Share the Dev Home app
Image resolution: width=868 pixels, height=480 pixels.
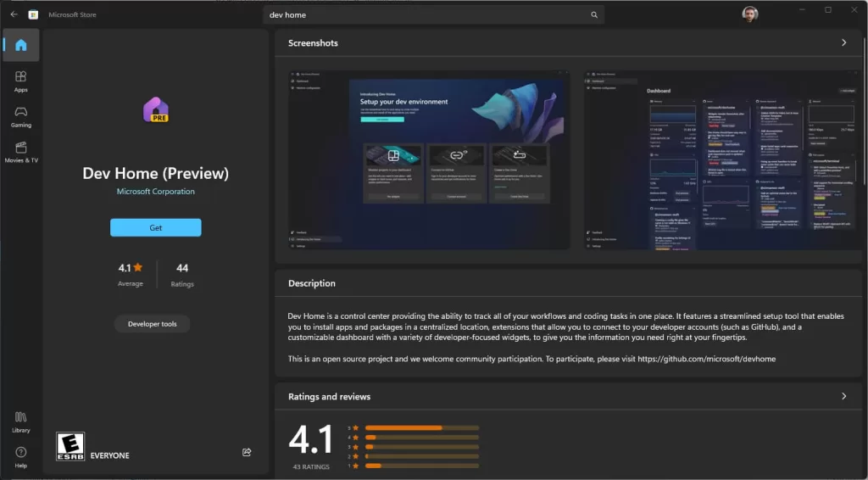coord(247,452)
